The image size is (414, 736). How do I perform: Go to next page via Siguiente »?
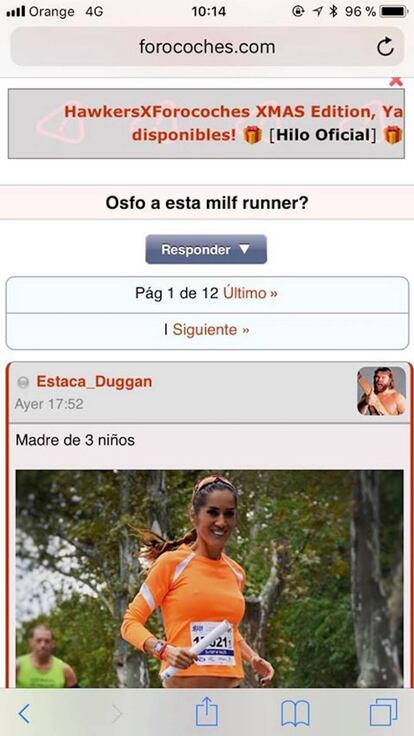click(211, 330)
